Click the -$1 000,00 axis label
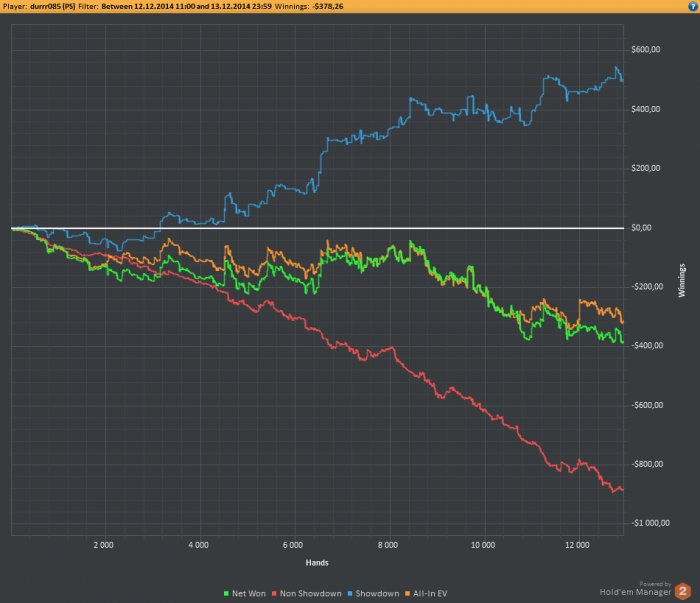This screenshot has width=700, height=603. tap(650, 523)
